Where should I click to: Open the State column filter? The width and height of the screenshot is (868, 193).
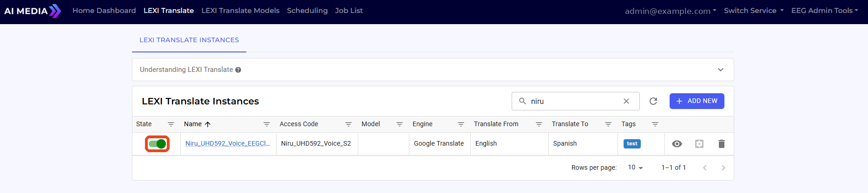tap(171, 124)
